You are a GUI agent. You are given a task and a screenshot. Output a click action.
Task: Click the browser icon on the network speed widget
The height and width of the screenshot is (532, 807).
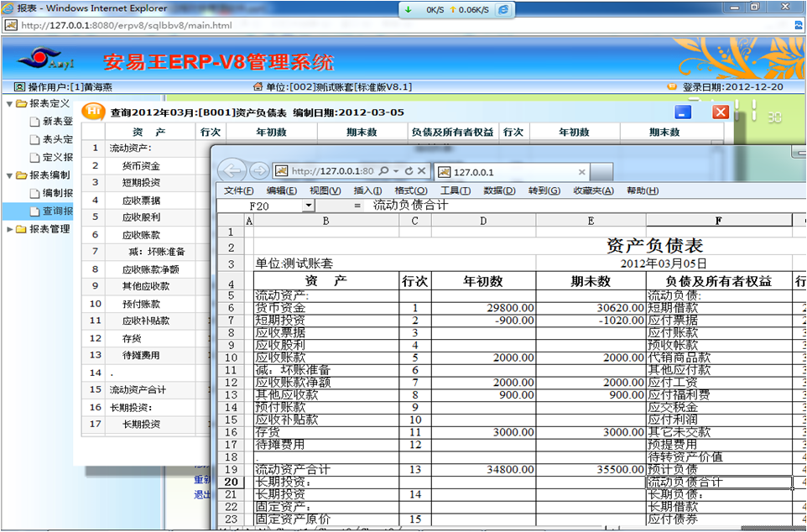click(x=503, y=9)
